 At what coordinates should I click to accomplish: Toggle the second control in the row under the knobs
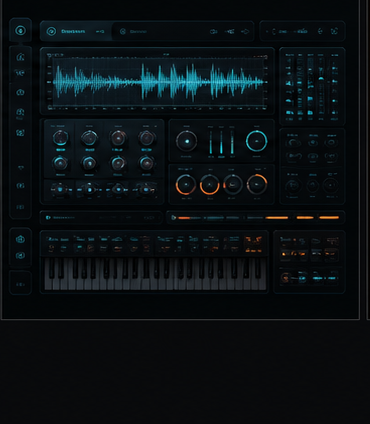click(89, 189)
